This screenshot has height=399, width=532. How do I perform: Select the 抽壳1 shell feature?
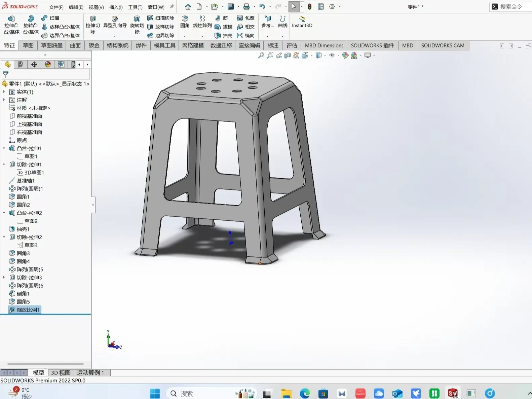pyautogui.click(x=20, y=229)
